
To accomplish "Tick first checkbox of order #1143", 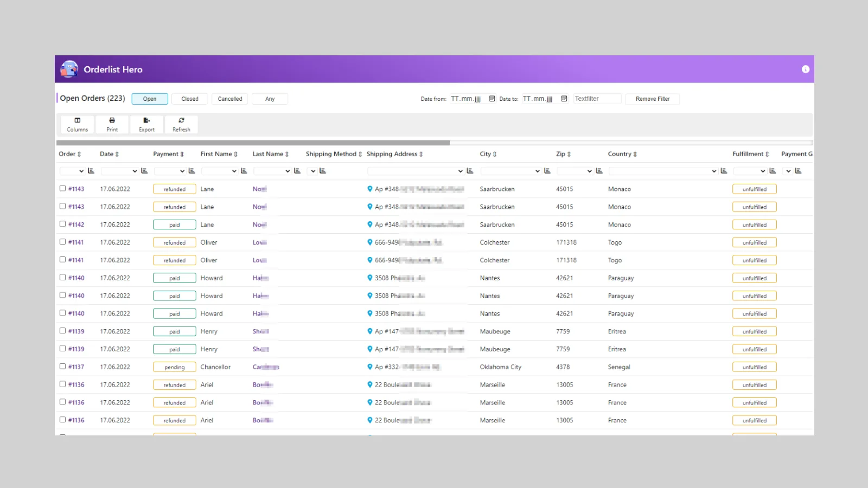I will tap(62, 189).
